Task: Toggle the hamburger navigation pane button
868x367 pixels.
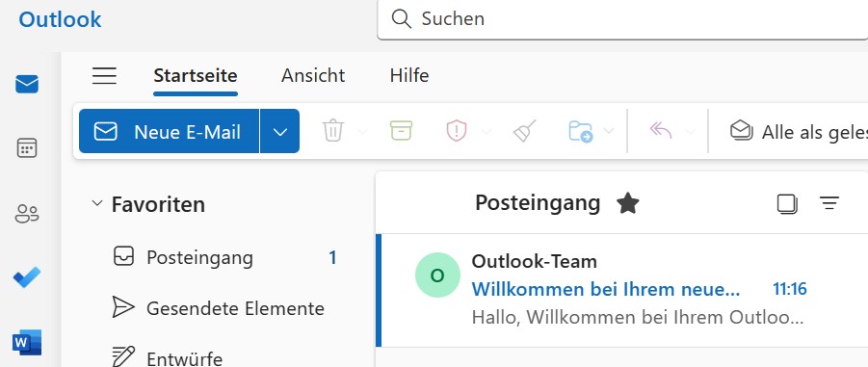Action: [104, 75]
